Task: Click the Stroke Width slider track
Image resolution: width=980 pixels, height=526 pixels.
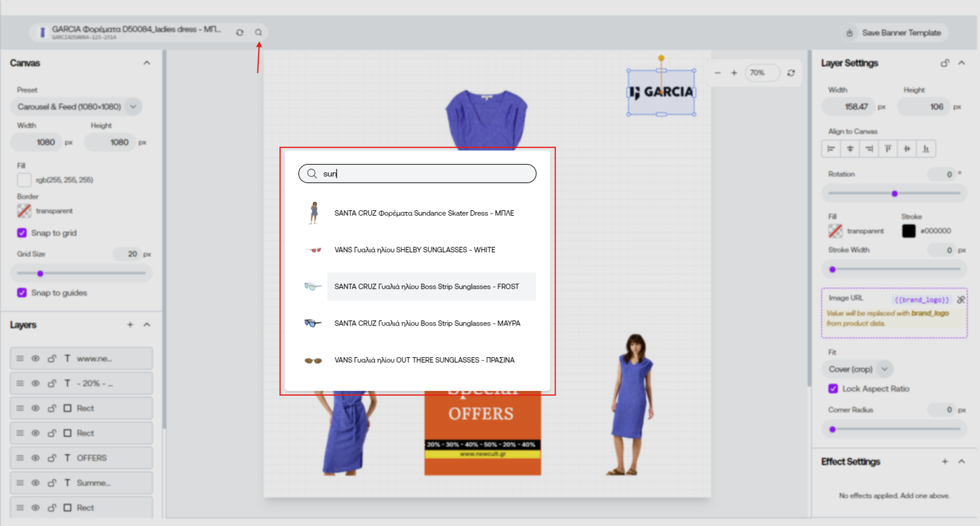Action: pyautogui.click(x=894, y=269)
